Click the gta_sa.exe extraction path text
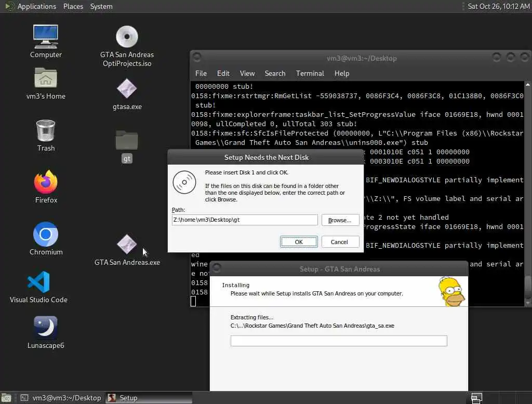Viewport: 532px width, 404px height. (x=312, y=326)
